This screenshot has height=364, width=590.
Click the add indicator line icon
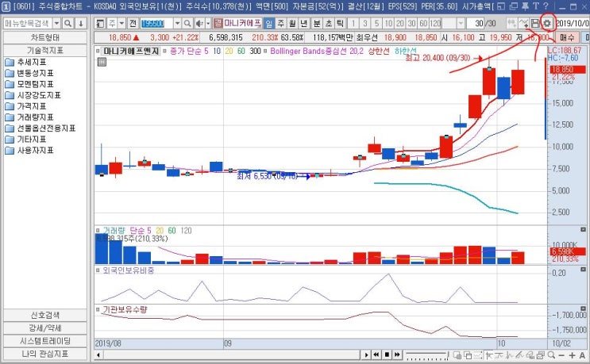click(523, 24)
